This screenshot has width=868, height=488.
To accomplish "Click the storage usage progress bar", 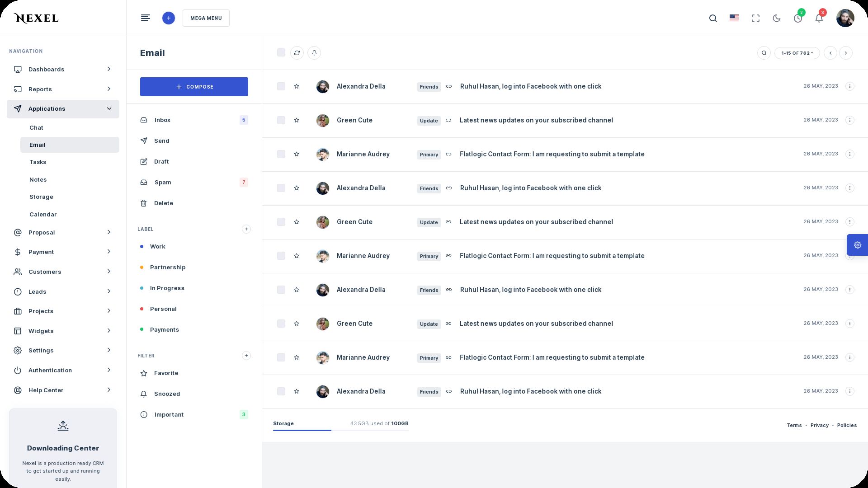I will tap(340, 430).
